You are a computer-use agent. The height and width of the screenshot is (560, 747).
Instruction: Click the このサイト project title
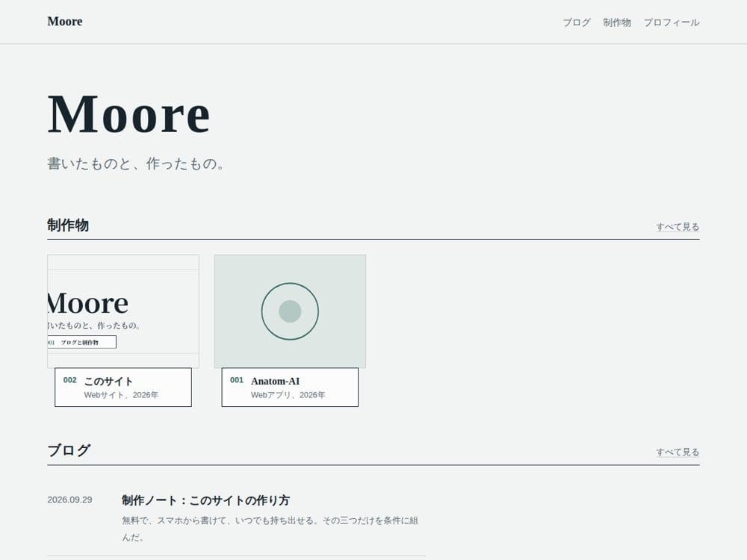(x=108, y=381)
